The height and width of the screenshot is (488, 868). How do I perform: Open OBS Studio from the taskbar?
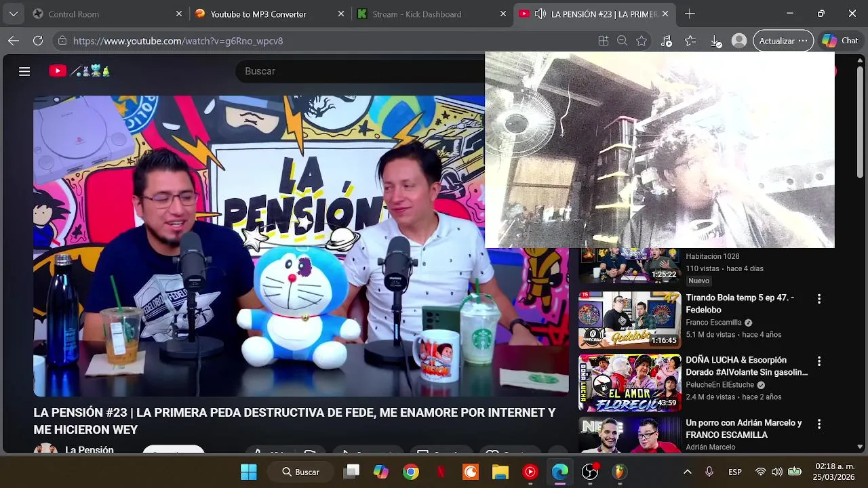590,472
